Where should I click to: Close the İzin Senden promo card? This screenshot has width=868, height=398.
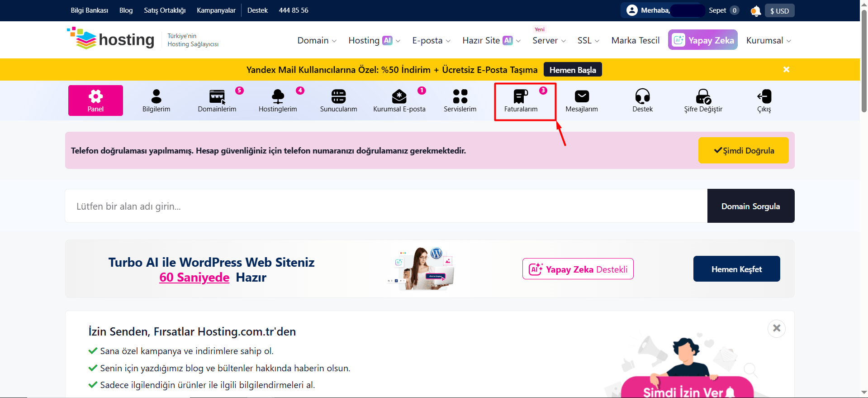coord(777,328)
